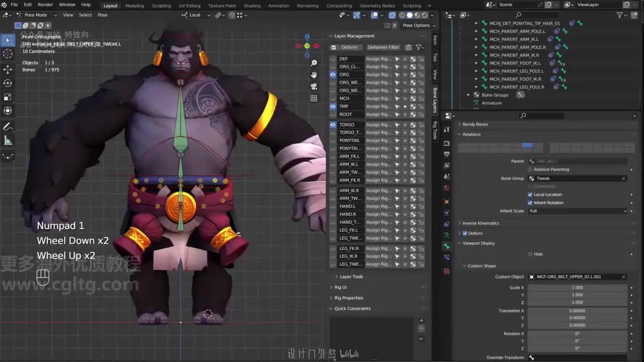Image resolution: width=644 pixels, height=362 pixels.
Task: Open the Output properties tab icon
Action: [446, 154]
